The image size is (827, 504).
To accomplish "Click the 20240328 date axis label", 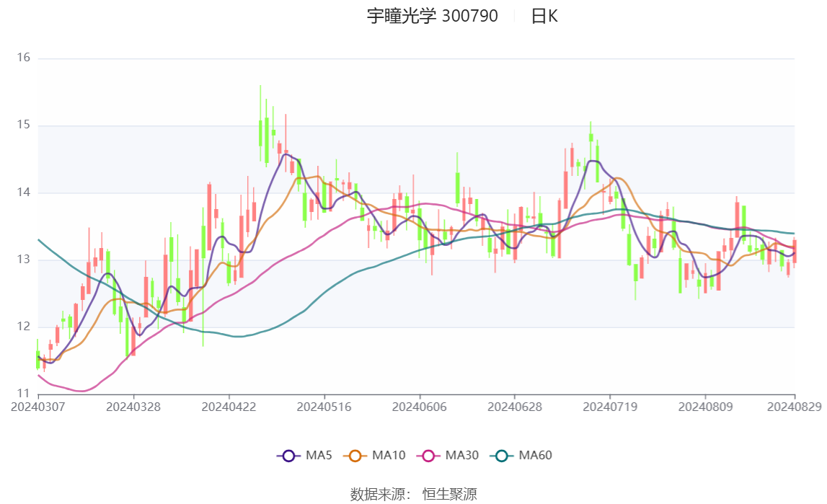I will point(133,407).
